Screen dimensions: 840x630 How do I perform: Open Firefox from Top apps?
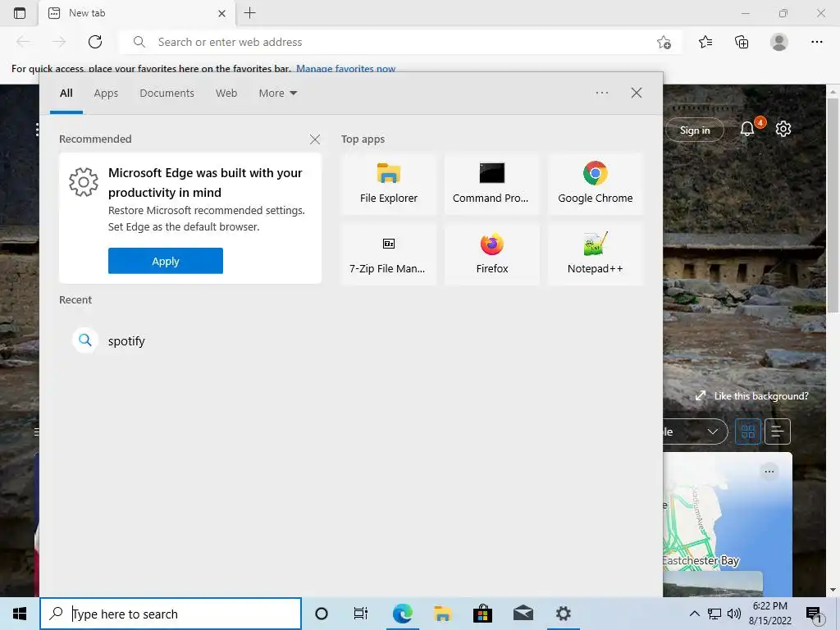coord(491,254)
